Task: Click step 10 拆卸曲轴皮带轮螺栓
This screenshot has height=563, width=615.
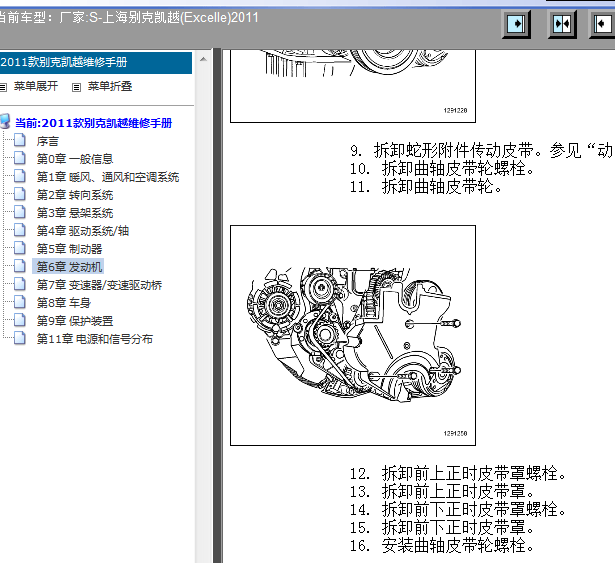Action: coord(442,169)
